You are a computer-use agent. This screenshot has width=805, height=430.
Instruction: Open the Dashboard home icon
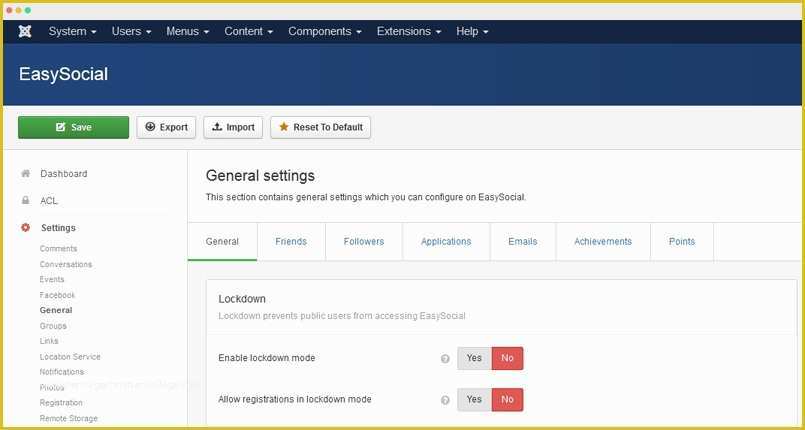click(x=25, y=173)
